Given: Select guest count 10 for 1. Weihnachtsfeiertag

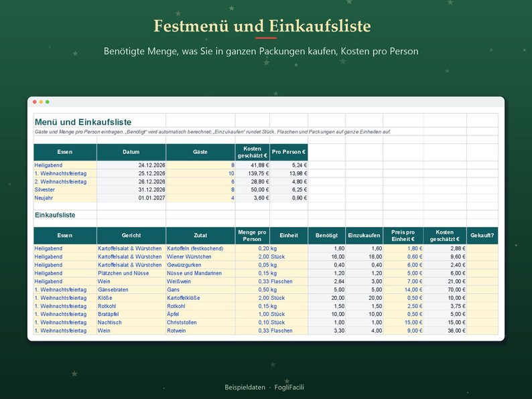Looking at the screenshot, I should tap(200, 173).
